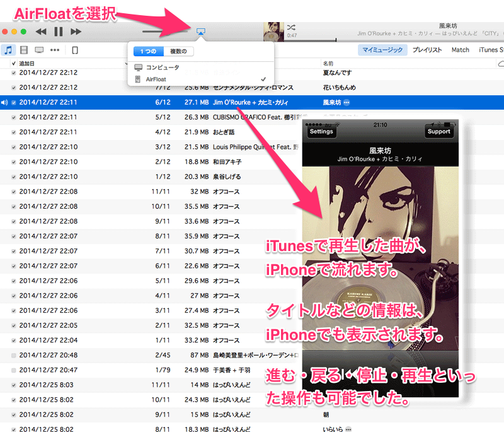Select the センチメンタル・シティ・ロマンス track
Image resolution: width=504 pixels, height=432 pixels.
pyautogui.click(x=253, y=88)
